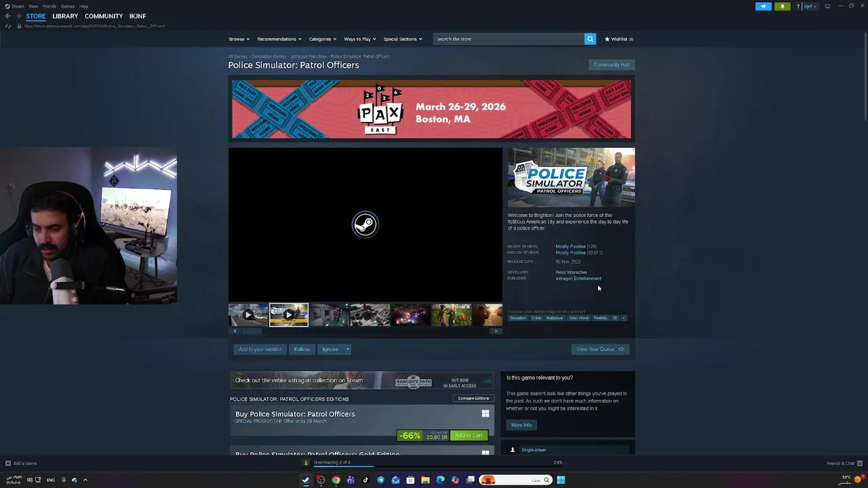
Task: Open TikTok app in the taskbar
Action: (x=366, y=480)
